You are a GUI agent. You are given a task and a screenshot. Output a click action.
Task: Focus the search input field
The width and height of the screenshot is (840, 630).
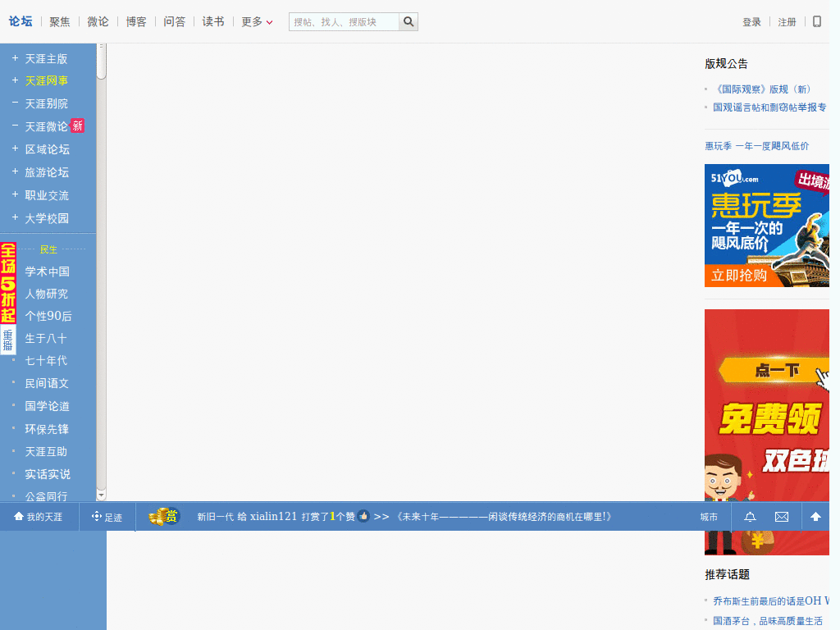(x=344, y=22)
